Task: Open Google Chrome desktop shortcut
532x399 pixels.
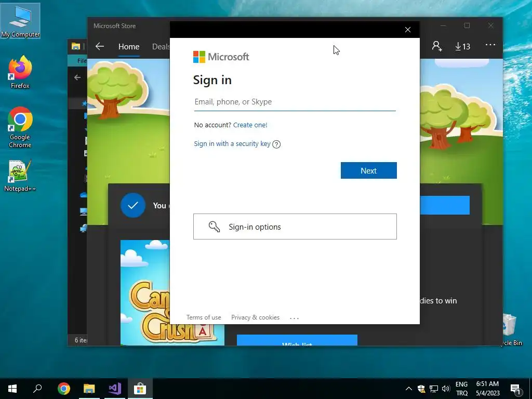Action: click(20, 128)
